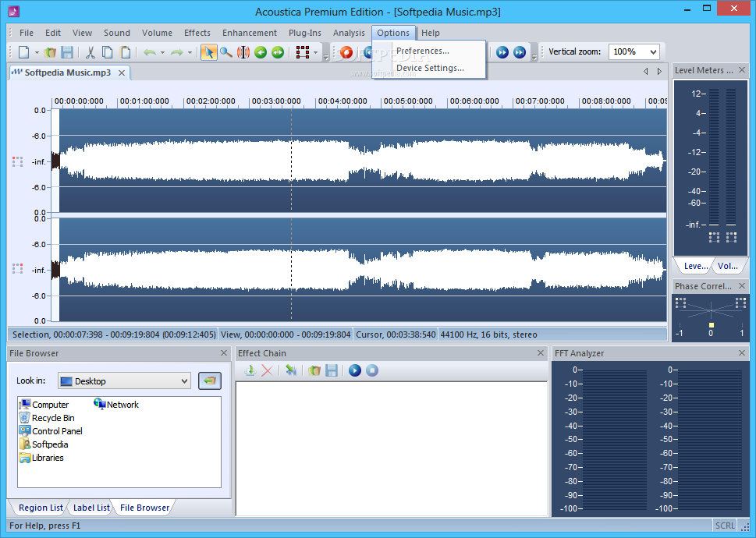This screenshot has width=756, height=538.
Task: Toggle the right level meter channel marker
Action: click(x=731, y=237)
